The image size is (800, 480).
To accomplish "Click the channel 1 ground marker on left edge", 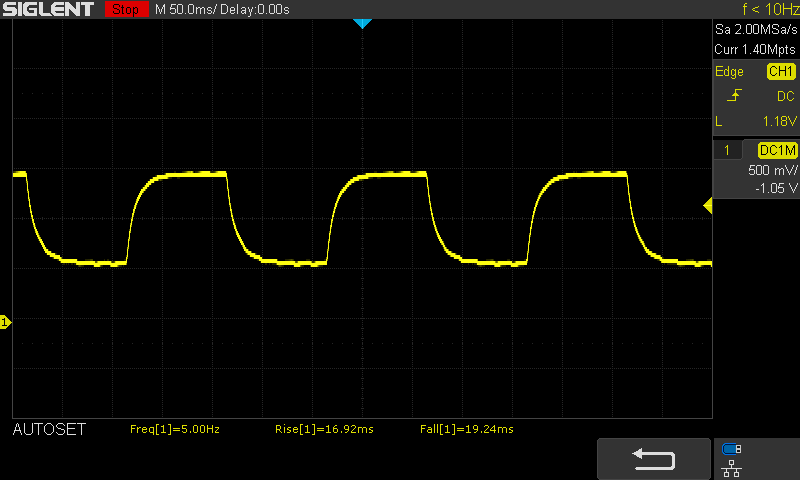I will pos(5,322).
